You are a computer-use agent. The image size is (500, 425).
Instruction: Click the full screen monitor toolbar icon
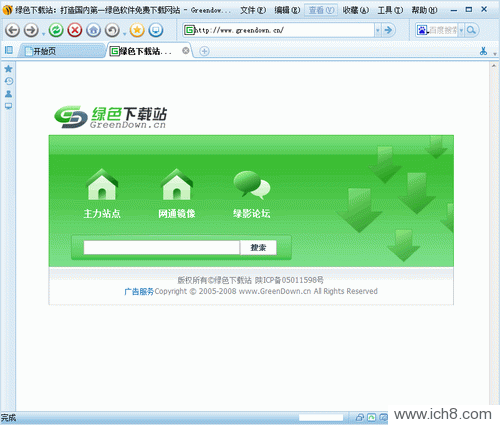156,30
